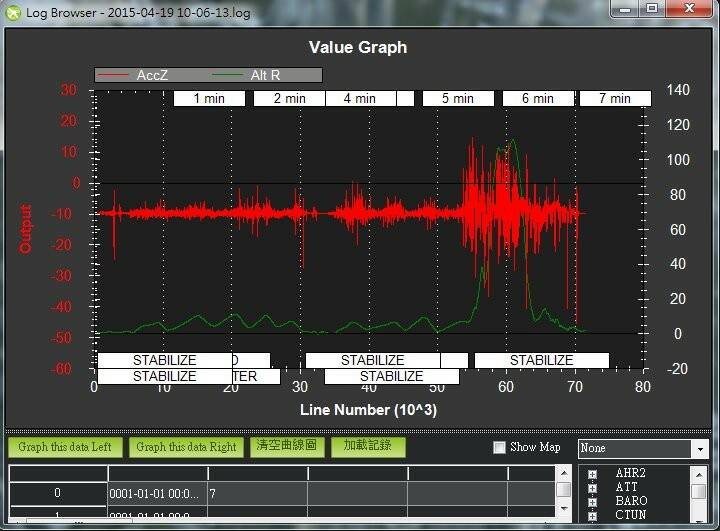Click Graph this data Right button
Image resolution: width=720 pixels, height=531 pixels.
[186, 447]
